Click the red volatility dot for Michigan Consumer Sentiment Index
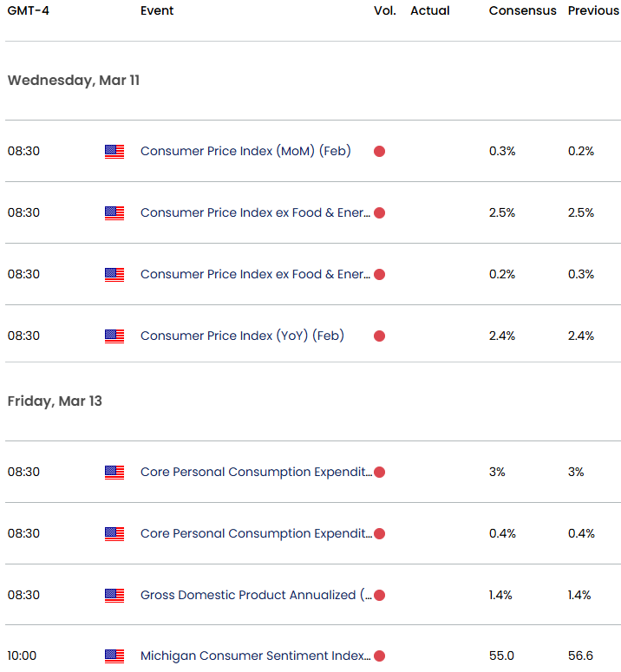The width and height of the screenshot is (621, 672). [379, 656]
